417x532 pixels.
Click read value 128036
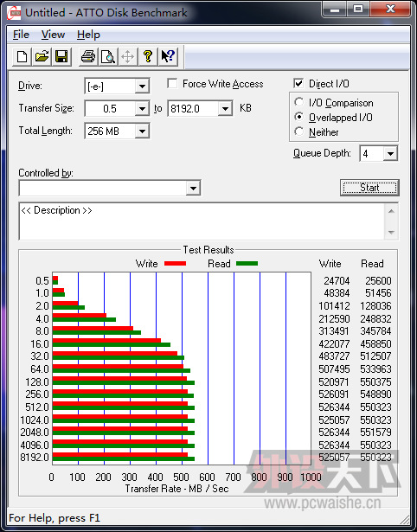pos(375,306)
